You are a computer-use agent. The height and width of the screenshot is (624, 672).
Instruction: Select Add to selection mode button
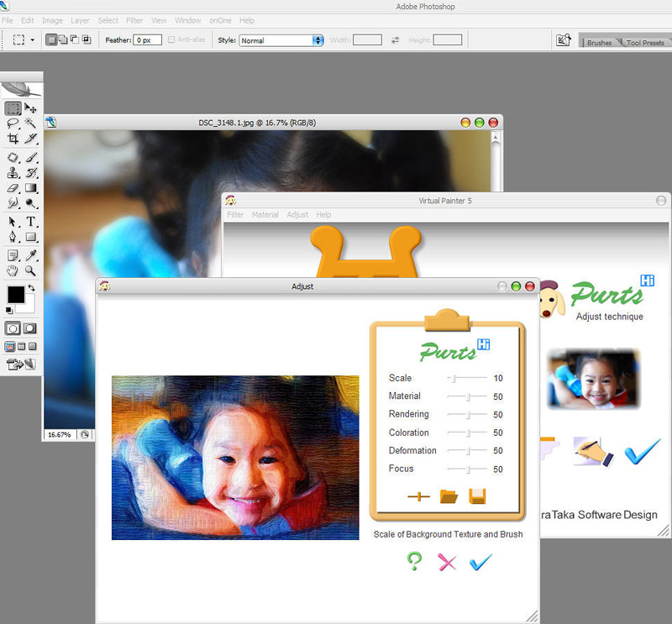[x=63, y=39]
